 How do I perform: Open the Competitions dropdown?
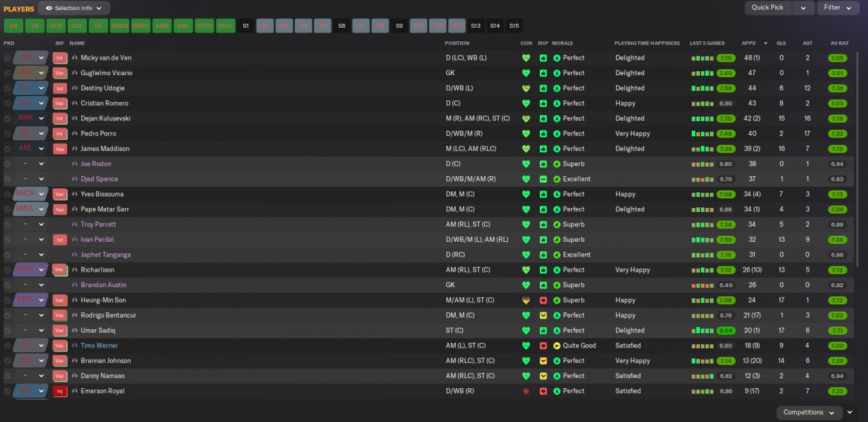(x=809, y=413)
